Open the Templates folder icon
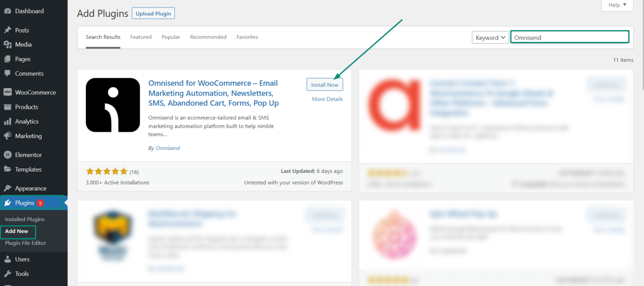The width and height of the screenshot is (644, 286). click(x=8, y=169)
